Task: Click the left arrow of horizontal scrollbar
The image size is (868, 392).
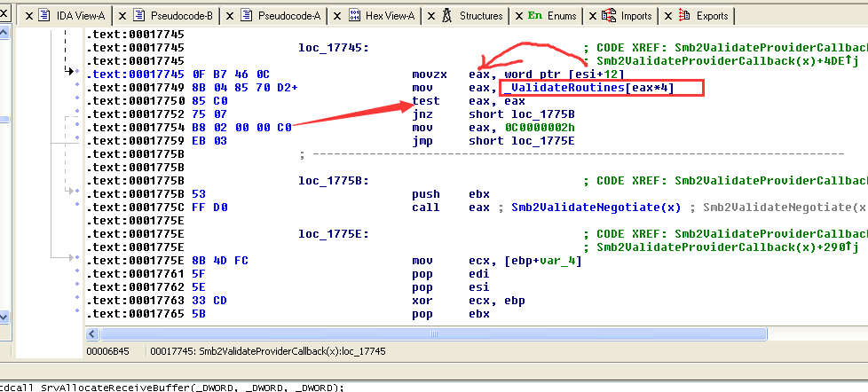Action: click(91, 333)
